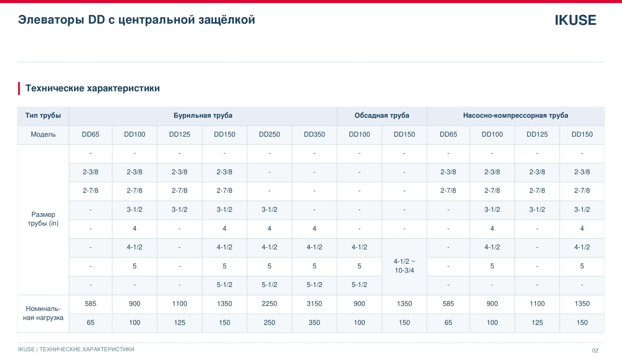Select the 'Обсадная труба' column group header
The height and width of the screenshot is (364, 622).
point(382,116)
